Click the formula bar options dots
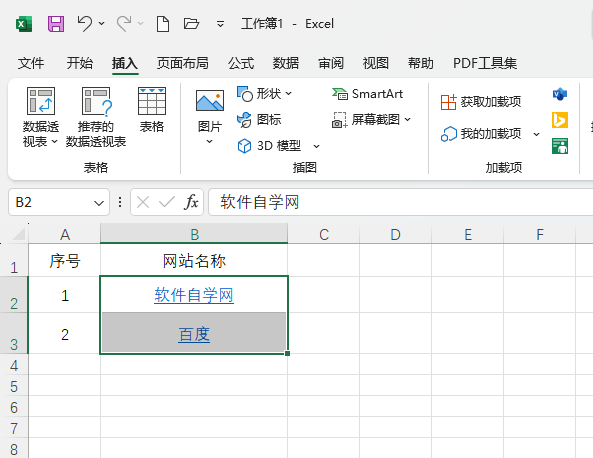Viewport: 593px width, 458px height. (x=120, y=202)
